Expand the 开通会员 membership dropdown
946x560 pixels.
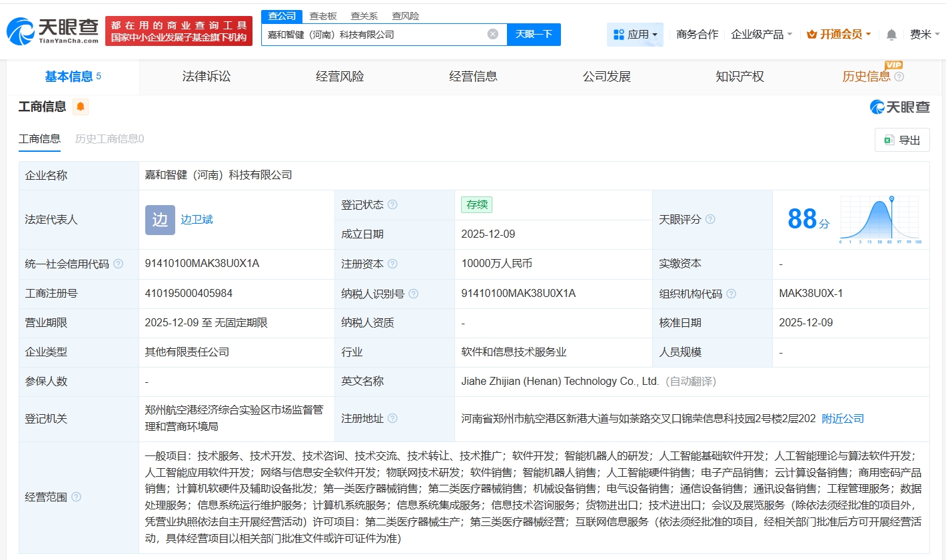pos(838,34)
